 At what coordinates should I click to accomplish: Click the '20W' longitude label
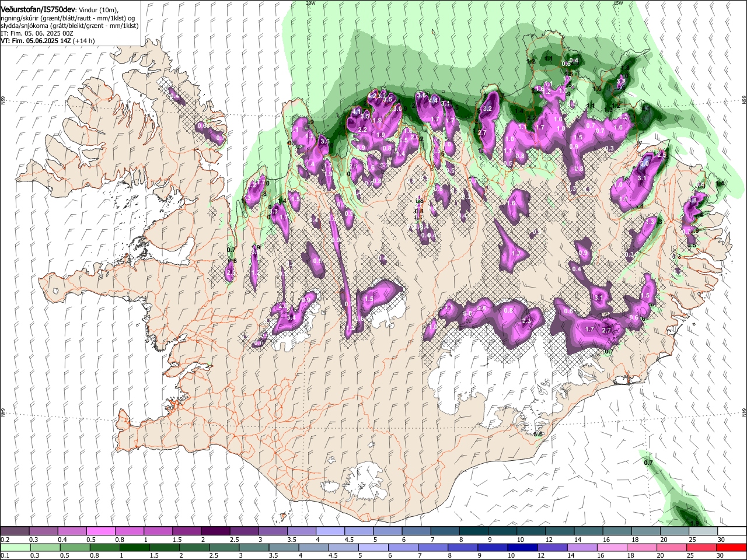310,2
